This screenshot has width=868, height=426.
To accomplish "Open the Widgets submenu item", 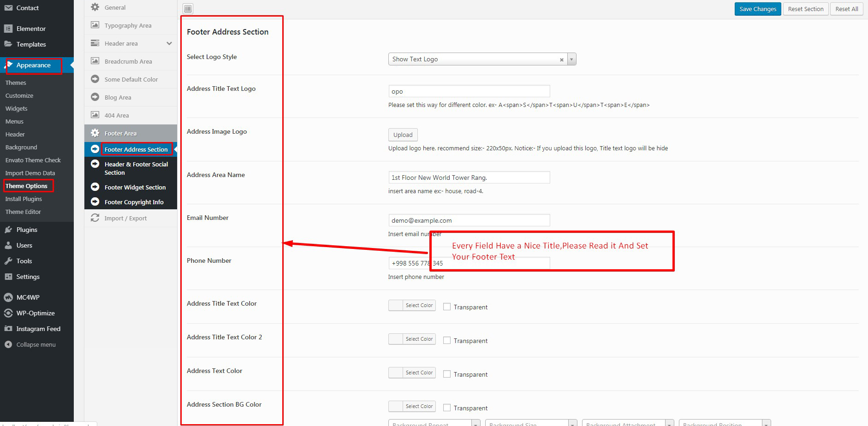I will coord(16,108).
